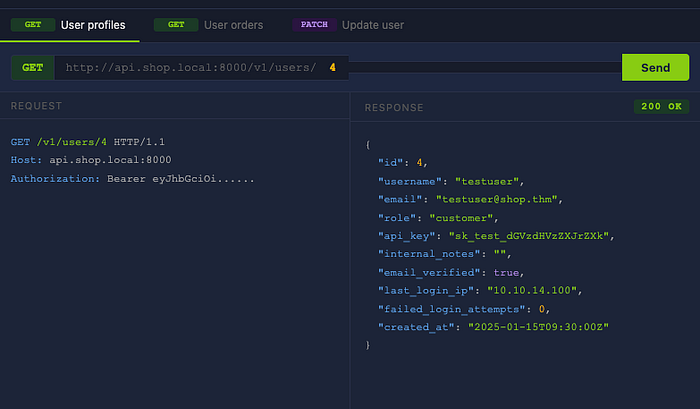Click the user ID 4 in URL field
The height and width of the screenshot is (409, 700).
point(332,67)
